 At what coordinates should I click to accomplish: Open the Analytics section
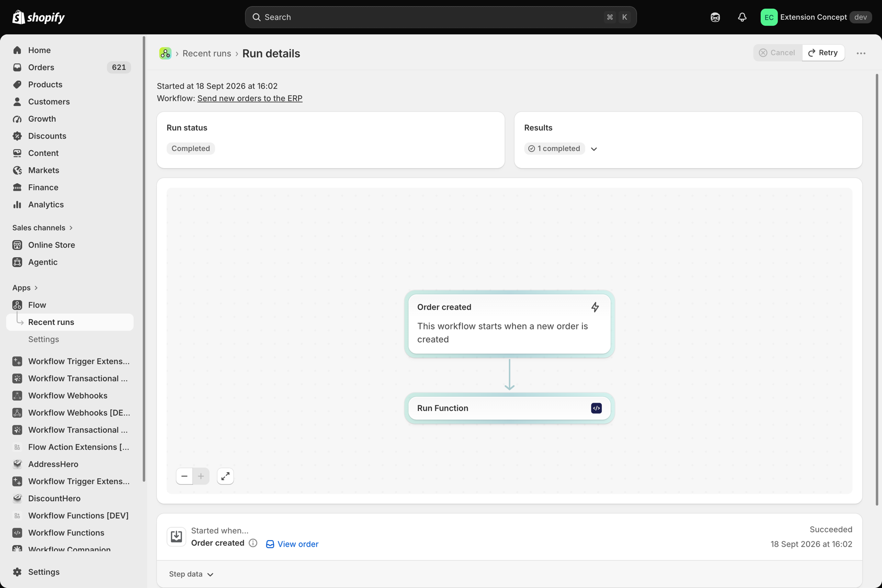pos(70,204)
